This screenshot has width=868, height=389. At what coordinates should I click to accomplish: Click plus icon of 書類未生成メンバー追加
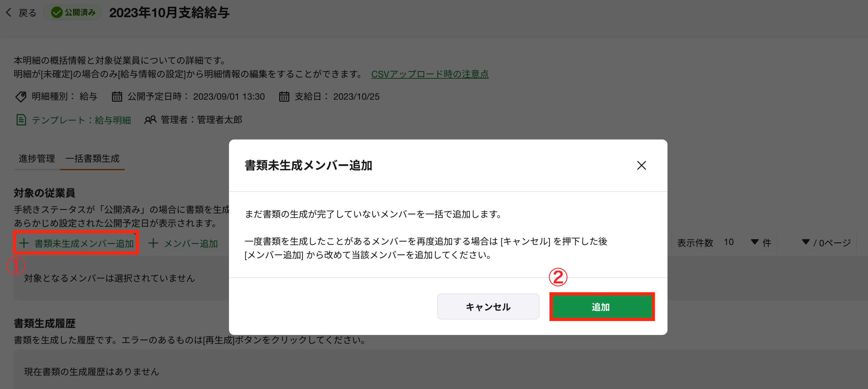click(x=24, y=243)
